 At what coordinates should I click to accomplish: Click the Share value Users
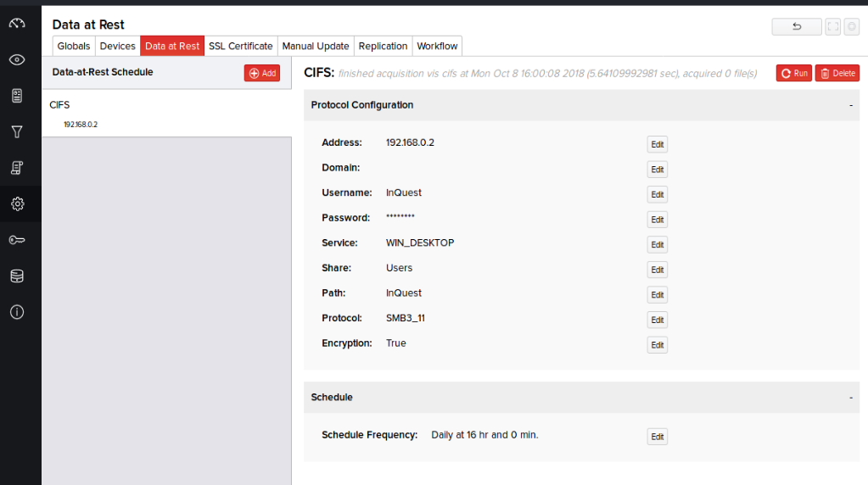pyautogui.click(x=399, y=268)
